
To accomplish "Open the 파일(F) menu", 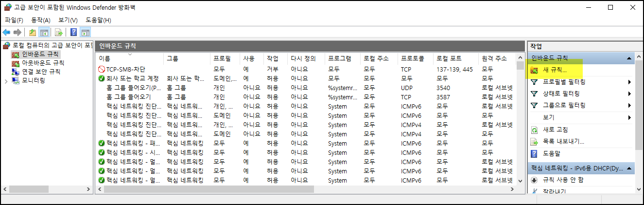I will pyautogui.click(x=14, y=20).
